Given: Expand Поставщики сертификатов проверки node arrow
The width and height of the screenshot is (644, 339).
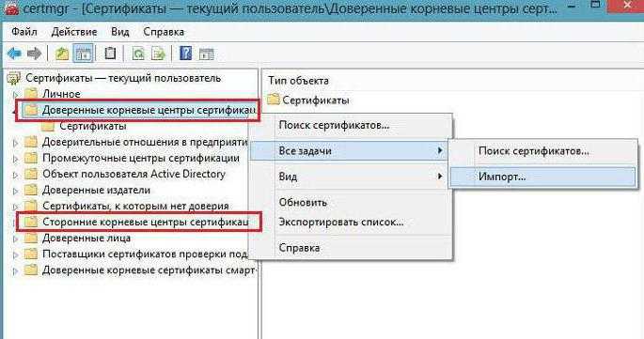Looking at the screenshot, I should pyautogui.click(x=16, y=254).
